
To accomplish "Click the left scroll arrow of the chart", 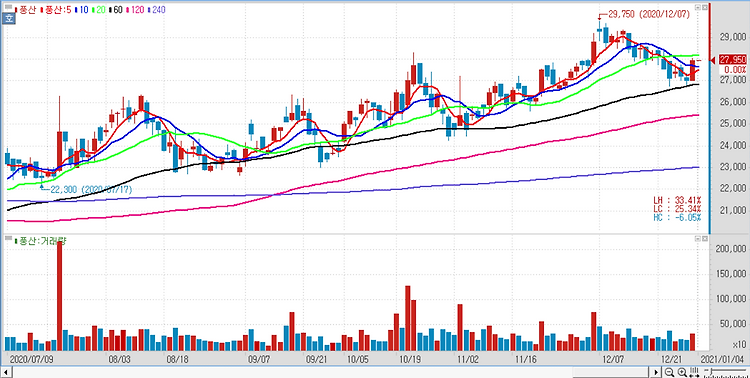I will pos(6,372).
